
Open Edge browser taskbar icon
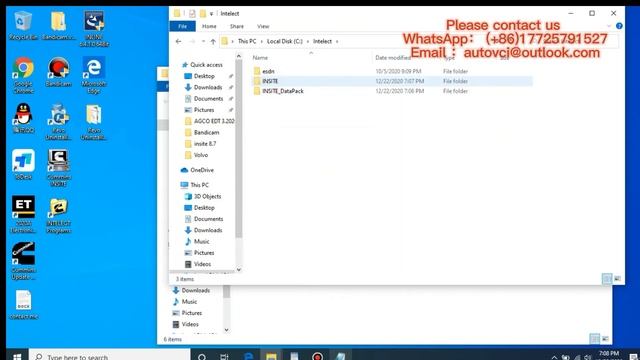[x=248, y=356]
